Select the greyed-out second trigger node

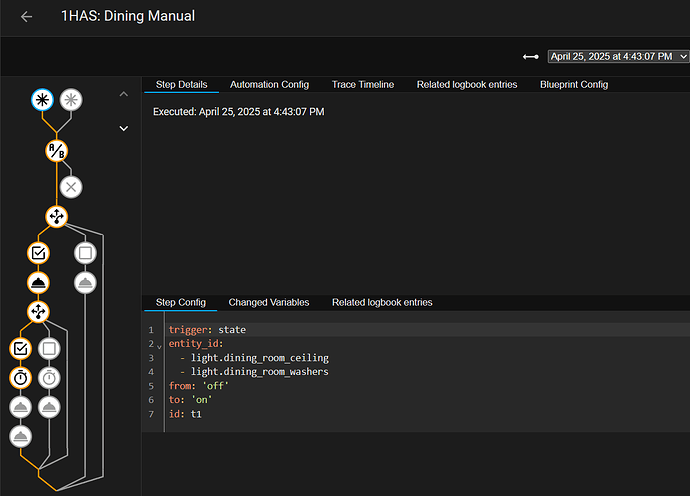pos(71,100)
